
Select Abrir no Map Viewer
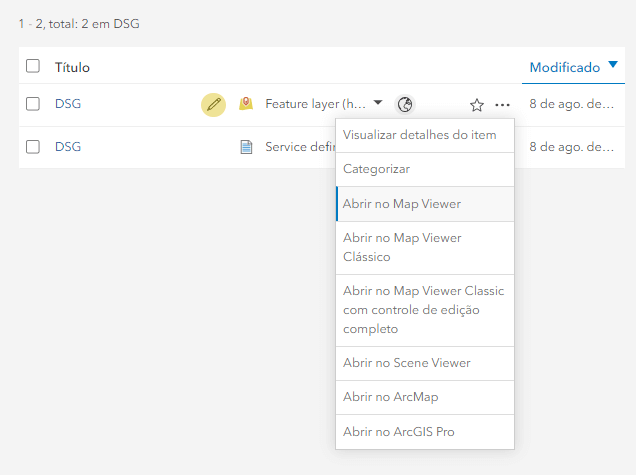point(402,203)
